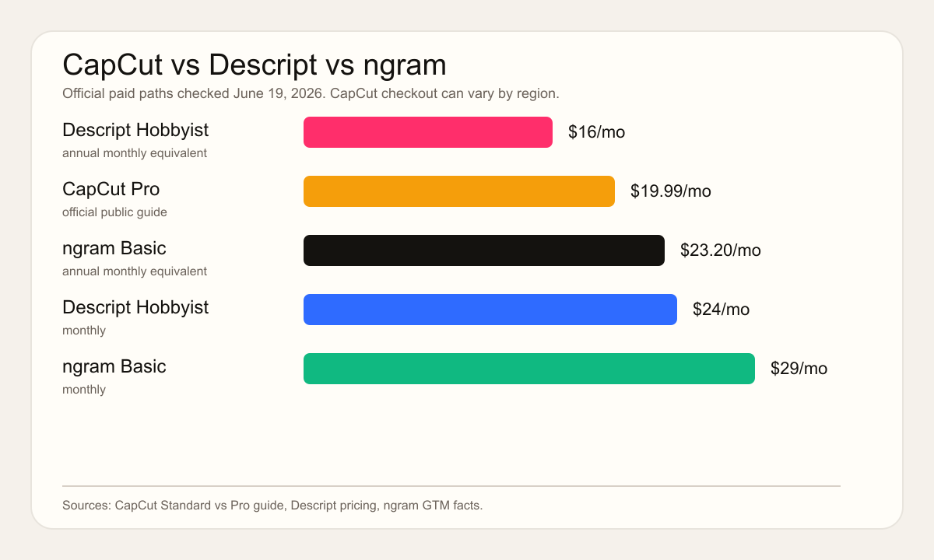
Task: Click the ngram Basic label beside the $29/mo bar
Action: pos(114,366)
